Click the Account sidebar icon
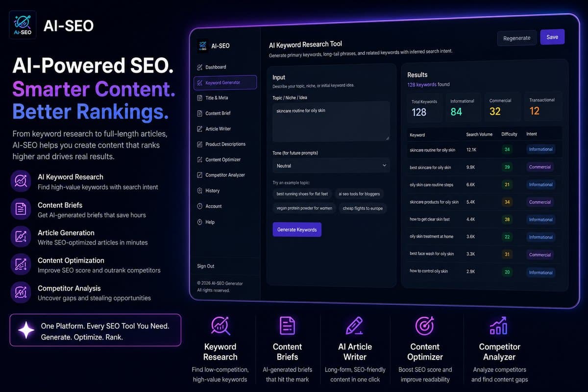The image size is (588, 392). (199, 206)
